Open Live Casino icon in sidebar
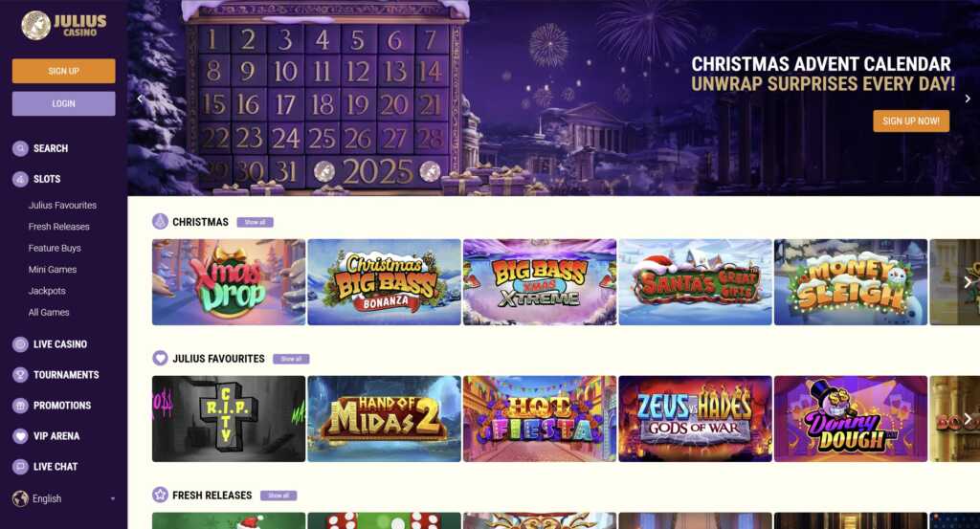The image size is (980, 529). (20, 344)
